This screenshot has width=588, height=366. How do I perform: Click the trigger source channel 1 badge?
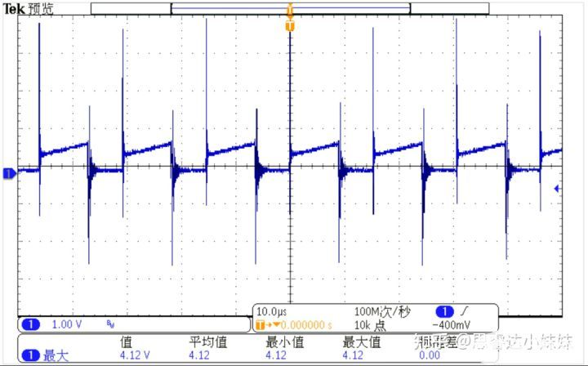(445, 311)
